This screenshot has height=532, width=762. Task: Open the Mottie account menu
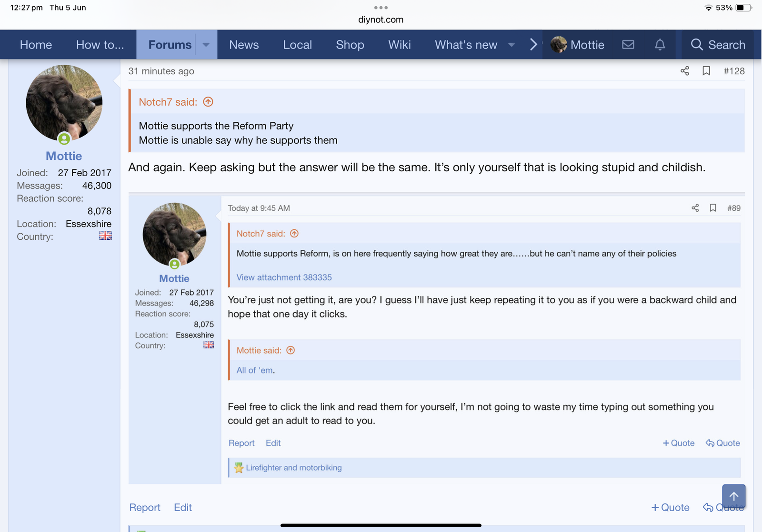click(x=578, y=45)
